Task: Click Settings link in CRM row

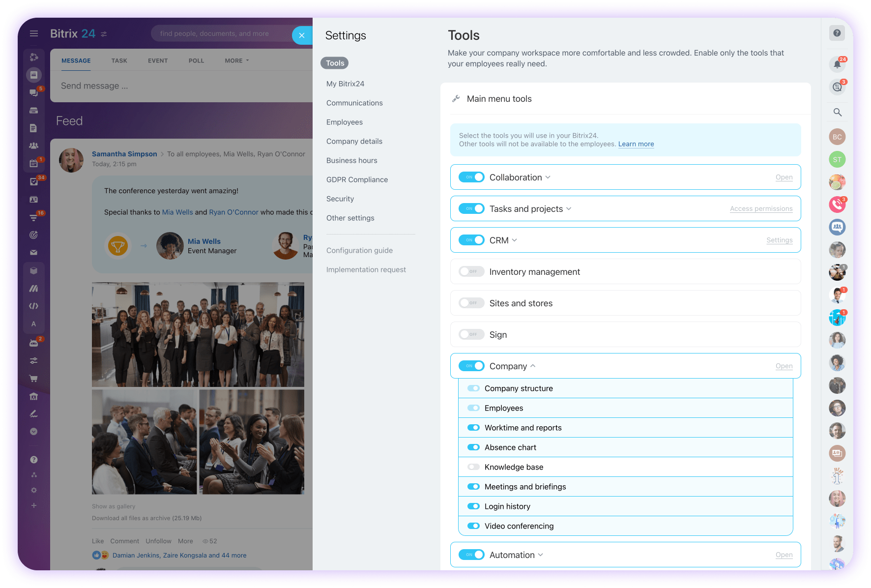Action: pos(779,240)
